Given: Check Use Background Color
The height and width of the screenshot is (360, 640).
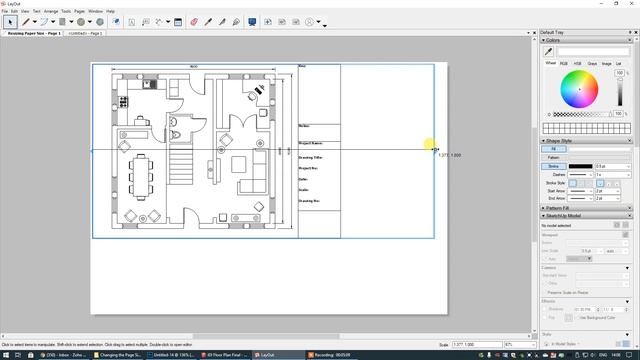Looking at the screenshot, I should click(x=578, y=318).
